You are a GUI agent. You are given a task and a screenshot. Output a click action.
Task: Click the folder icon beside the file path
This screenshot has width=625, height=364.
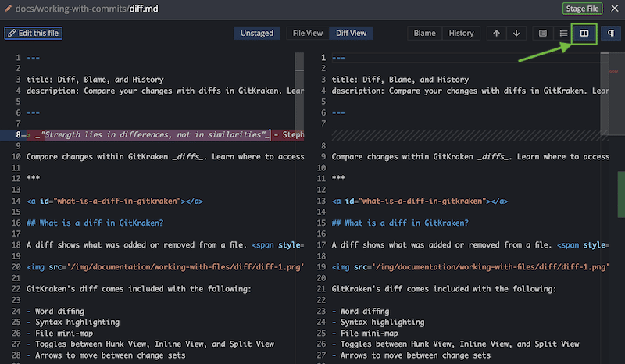(x=9, y=9)
